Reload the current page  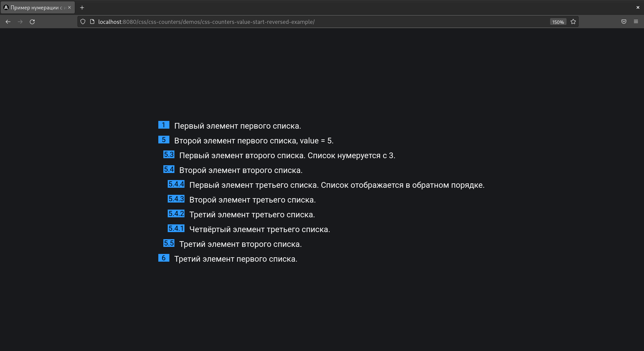coord(32,22)
